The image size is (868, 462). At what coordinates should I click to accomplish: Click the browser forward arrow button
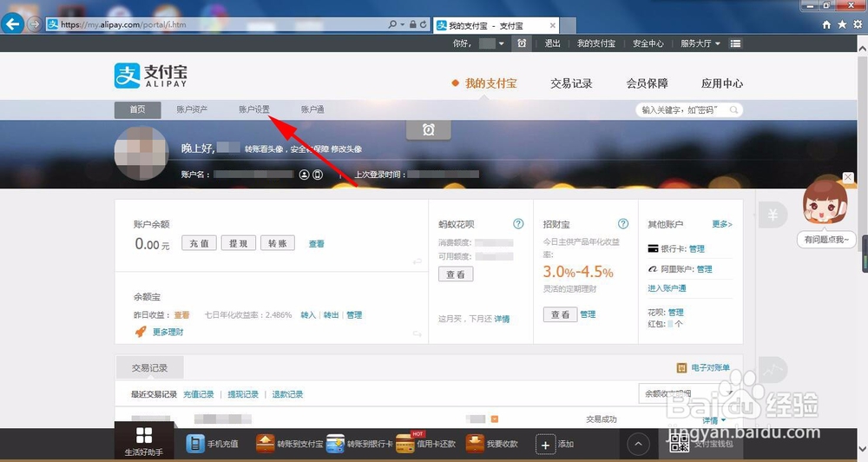pos(35,24)
